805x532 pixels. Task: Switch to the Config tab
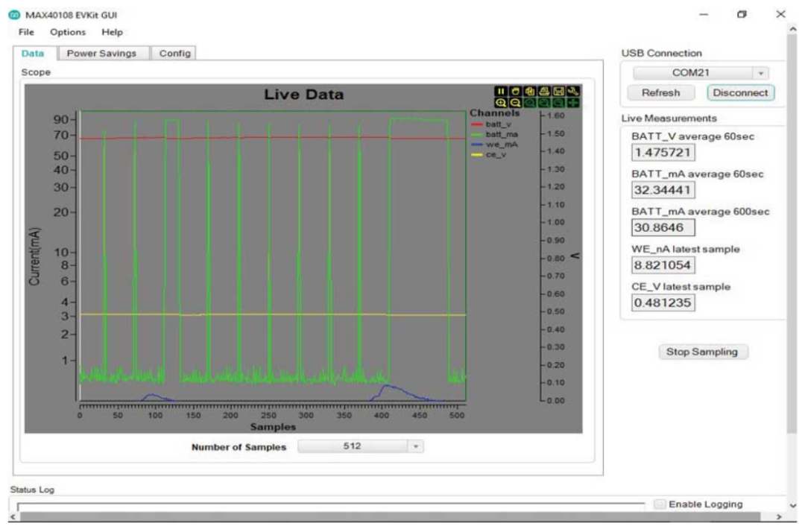click(x=174, y=54)
